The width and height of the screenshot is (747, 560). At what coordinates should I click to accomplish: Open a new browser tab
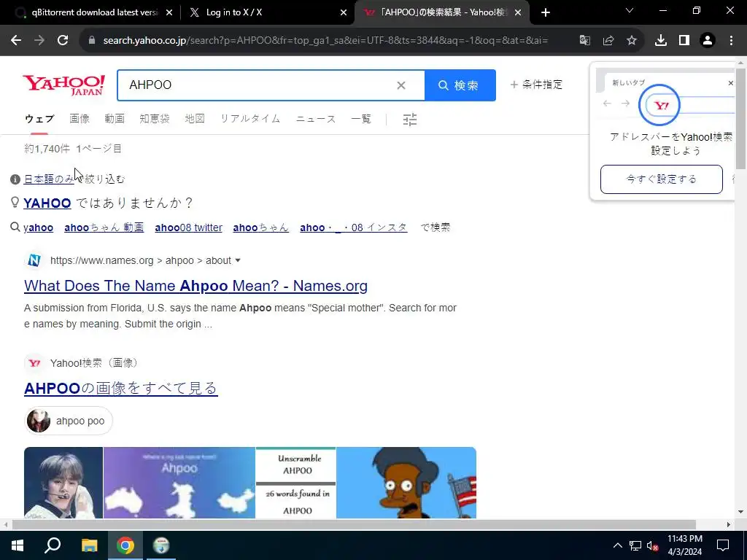click(x=546, y=13)
